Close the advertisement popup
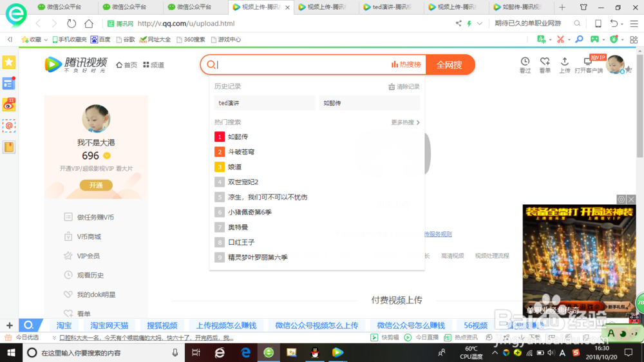The height and width of the screenshot is (362, 644). click(x=631, y=199)
